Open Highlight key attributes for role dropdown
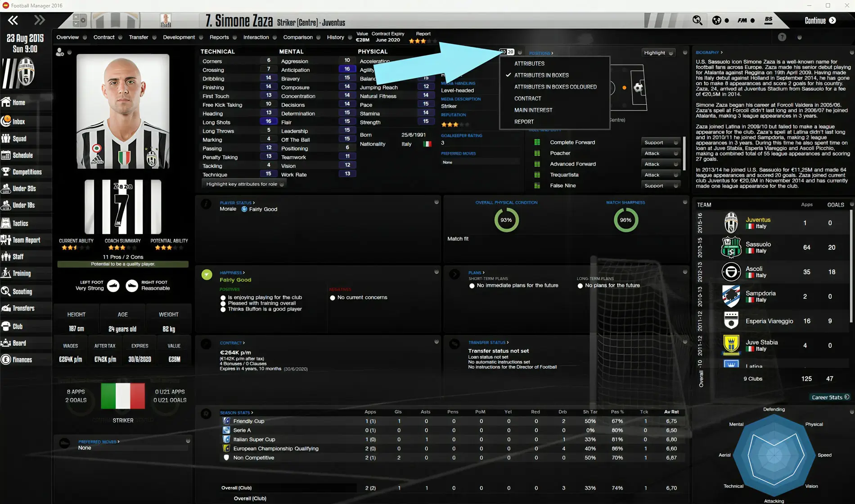Screen dimensions: 855x504 pyautogui.click(x=244, y=184)
